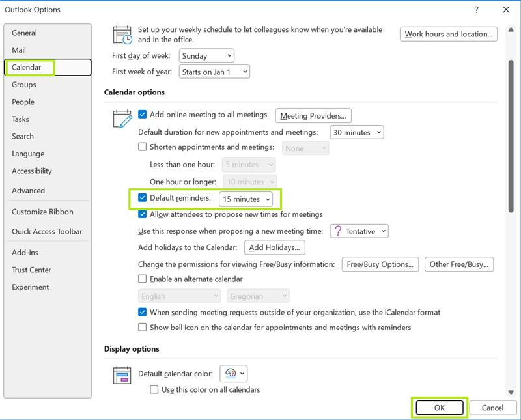Viewport: 521px width, 420px height.
Task: Toggle Add online meeting to all meetings
Action: click(142, 115)
